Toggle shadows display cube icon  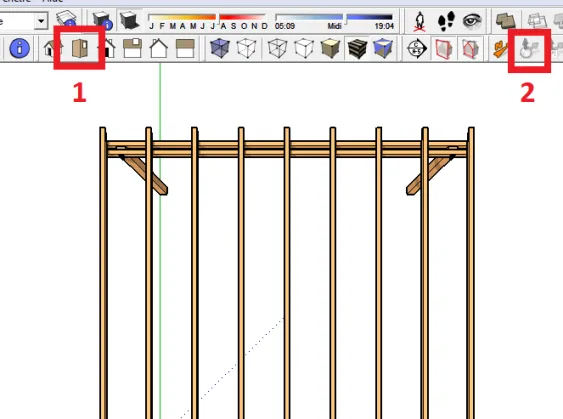[129, 20]
